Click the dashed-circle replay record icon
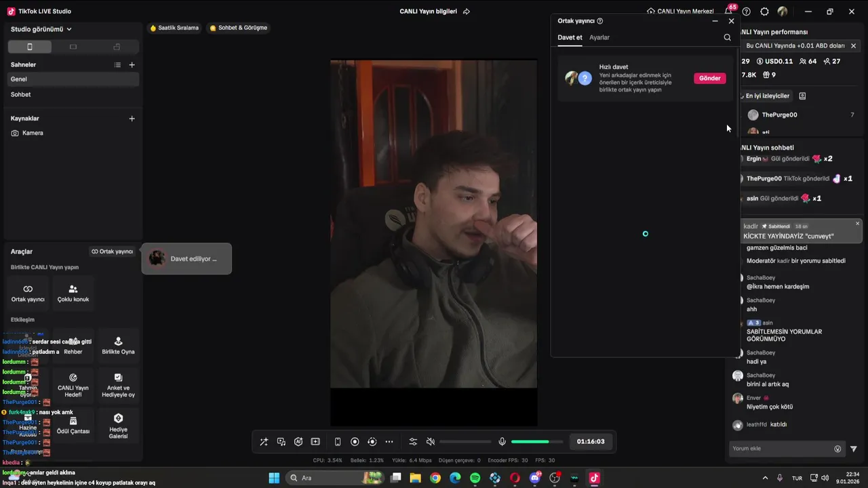This screenshot has width=868, height=488. [x=372, y=442]
